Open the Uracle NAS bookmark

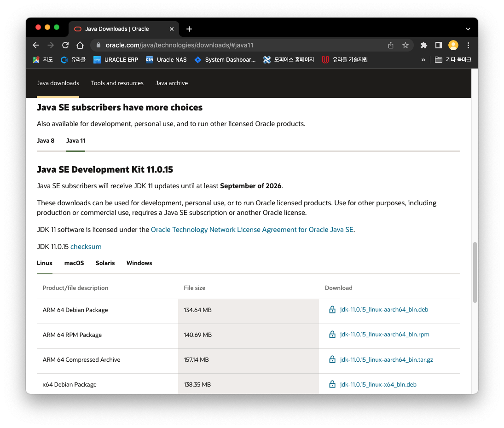click(166, 60)
